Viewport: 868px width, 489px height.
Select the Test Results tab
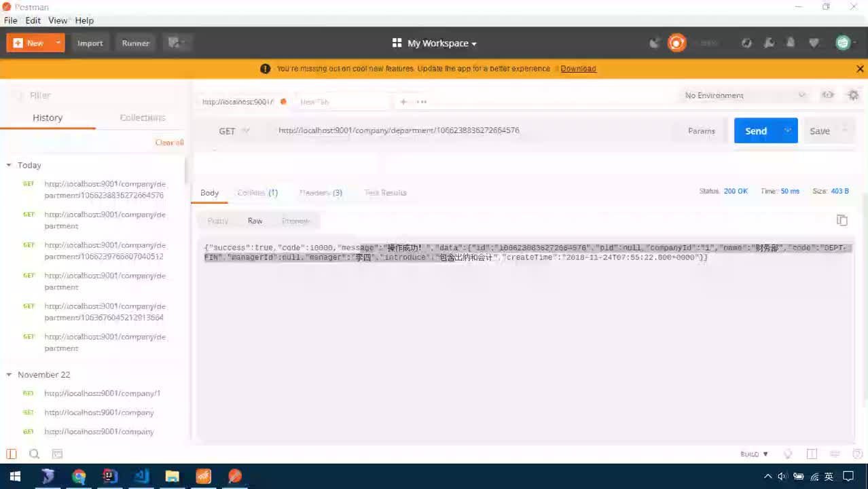385,193
